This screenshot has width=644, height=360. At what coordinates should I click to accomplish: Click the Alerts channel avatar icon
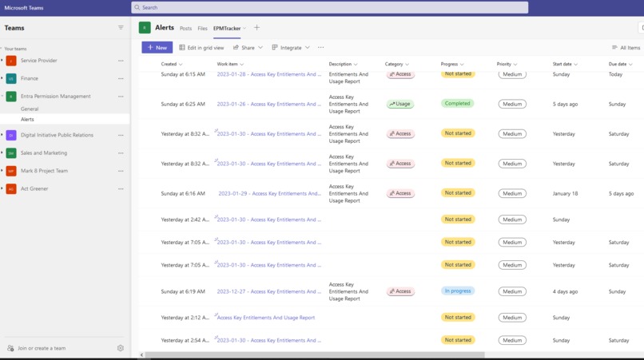coord(145,27)
